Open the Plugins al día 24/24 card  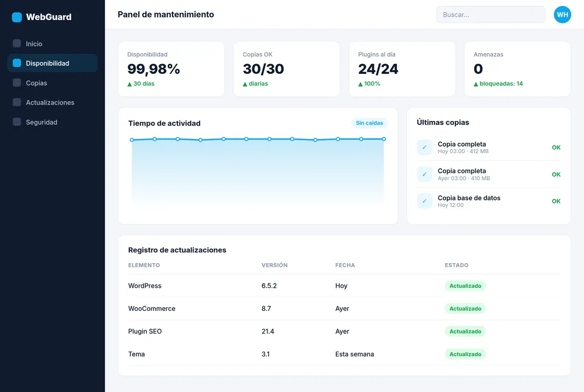402,69
